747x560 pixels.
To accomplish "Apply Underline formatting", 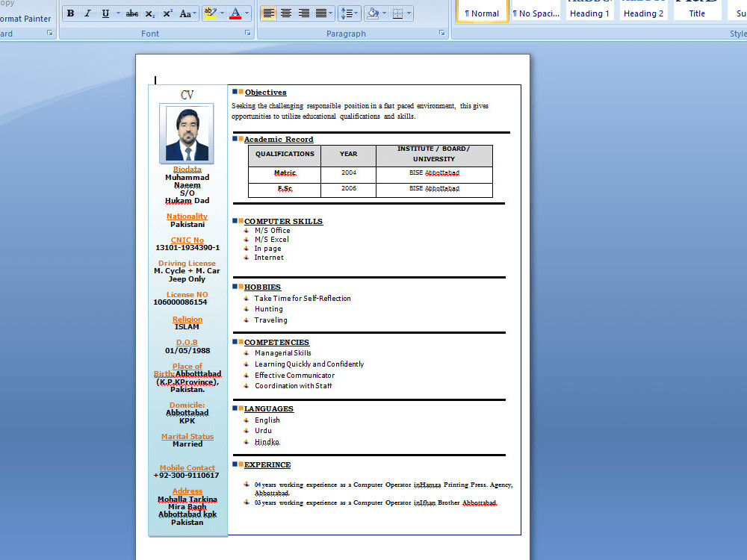I will coord(105,13).
